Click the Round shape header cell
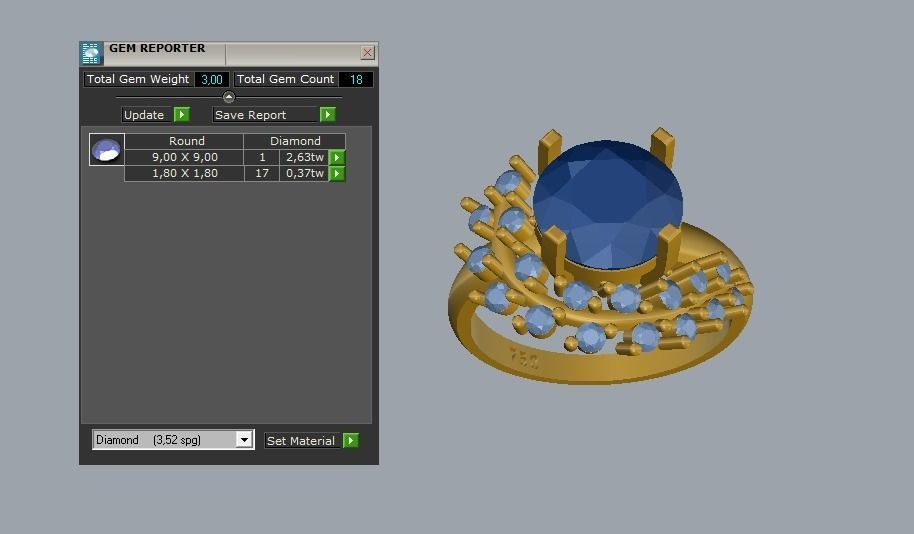Viewport: 914px width, 534px height. (x=185, y=141)
